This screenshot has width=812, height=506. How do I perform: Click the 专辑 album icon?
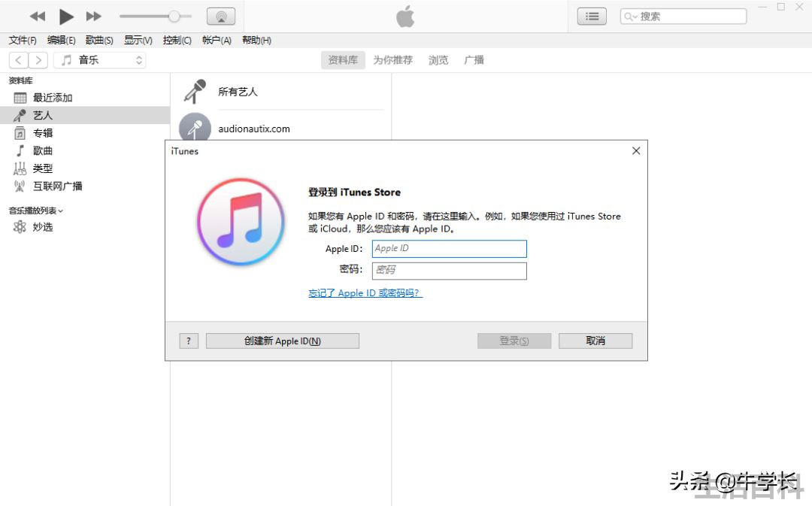pyautogui.click(x=20, y=133)
